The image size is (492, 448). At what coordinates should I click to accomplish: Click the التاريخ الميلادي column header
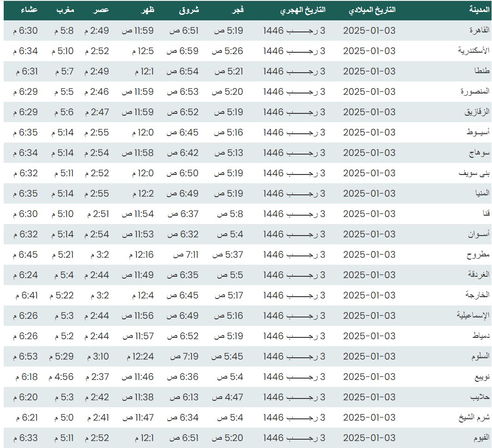[372, 10]
